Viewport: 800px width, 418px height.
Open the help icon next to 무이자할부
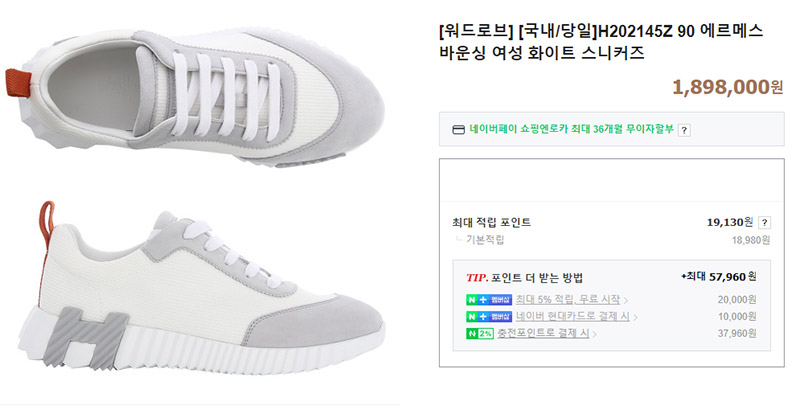684,130
